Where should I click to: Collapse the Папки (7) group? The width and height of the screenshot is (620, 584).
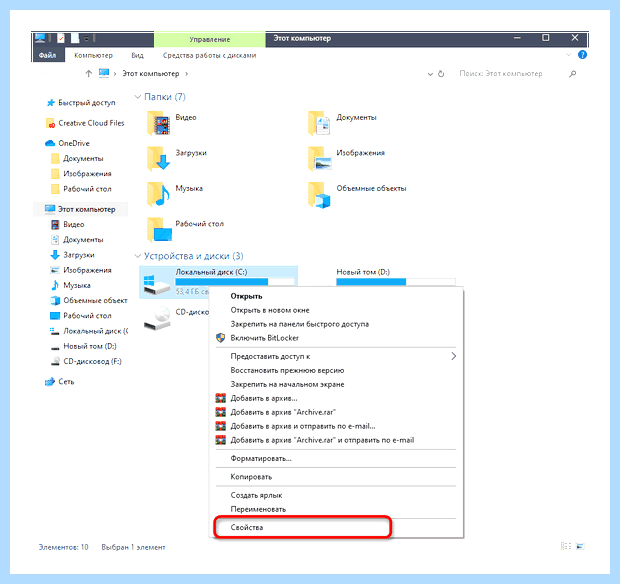[x=138, y=97]
